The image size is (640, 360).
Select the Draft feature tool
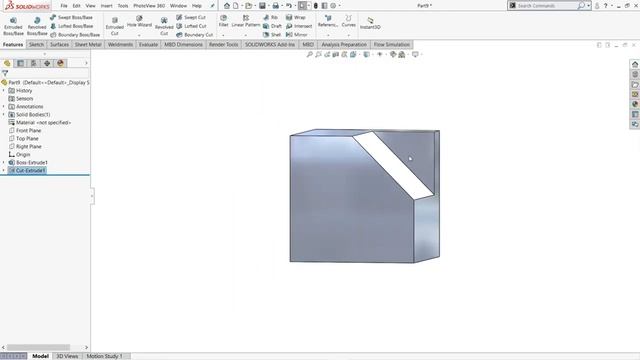tap(272, 26)
